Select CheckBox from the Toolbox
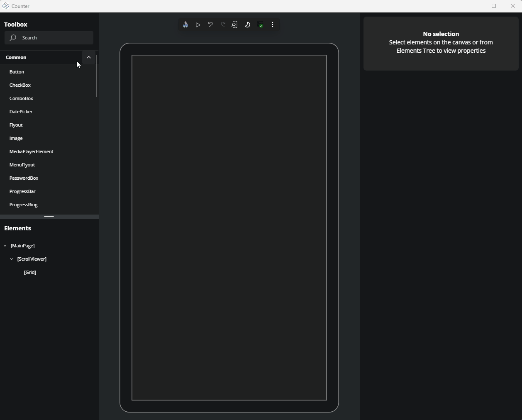522x420 pixels. (x=20, y=85)
